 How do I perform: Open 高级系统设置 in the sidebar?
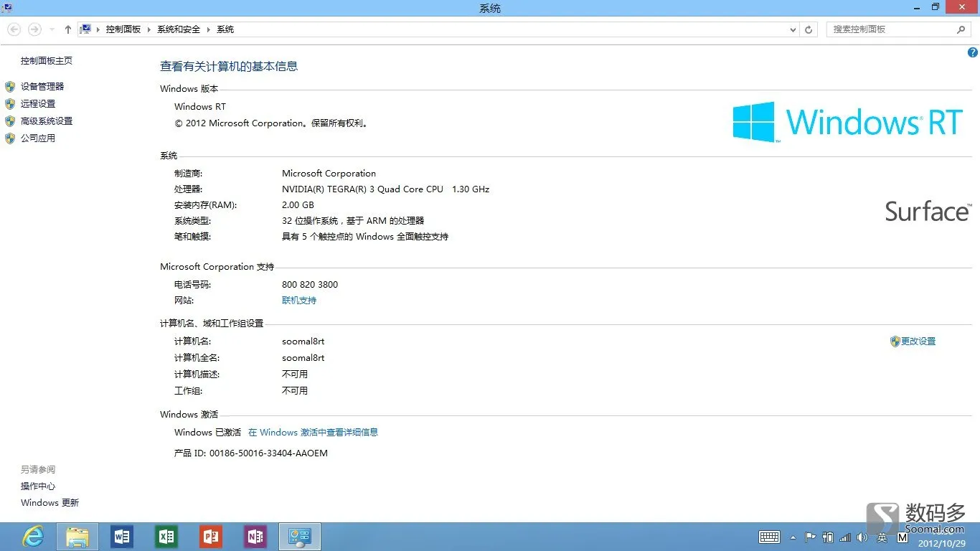coord(47,121)
